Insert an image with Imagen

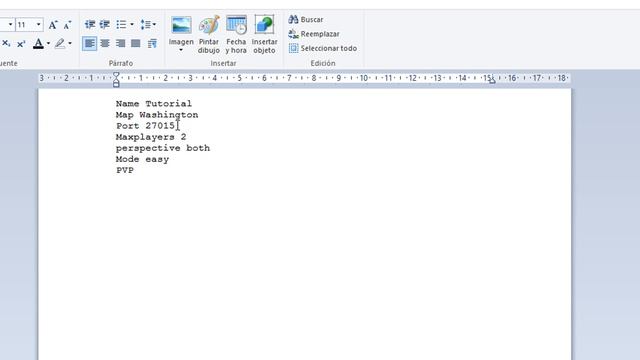pyautogui.click(x=181, y=31)
